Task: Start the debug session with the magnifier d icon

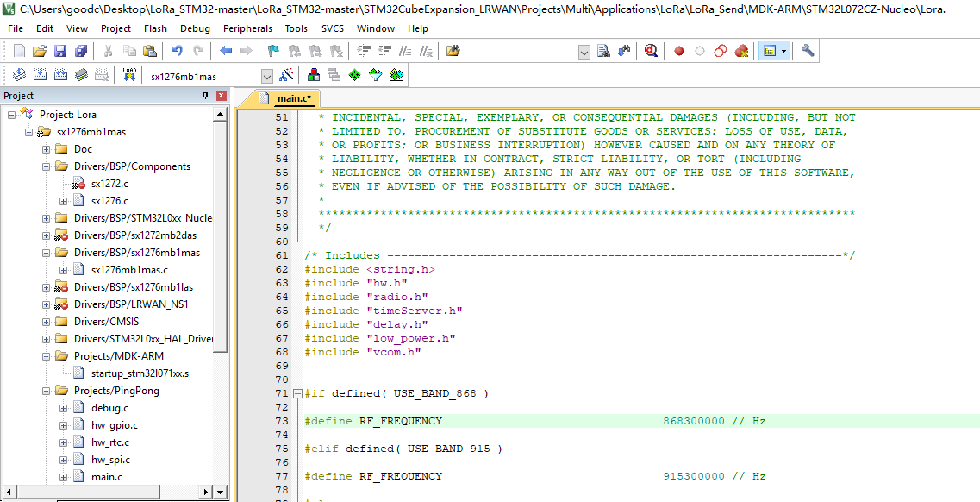Action: tap(652, 51)
